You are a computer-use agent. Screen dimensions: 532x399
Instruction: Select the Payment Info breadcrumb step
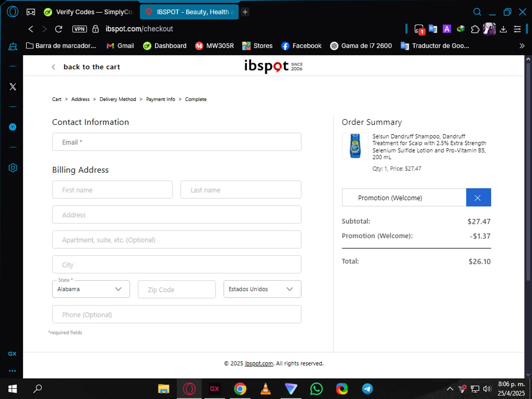(x=161, y=99)
